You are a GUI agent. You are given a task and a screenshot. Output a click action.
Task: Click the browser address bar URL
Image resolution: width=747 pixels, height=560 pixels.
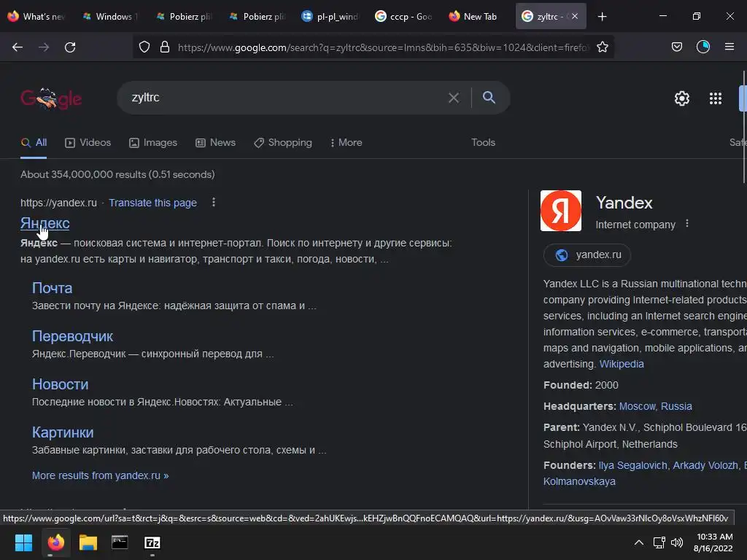click(x=383, y=47)
